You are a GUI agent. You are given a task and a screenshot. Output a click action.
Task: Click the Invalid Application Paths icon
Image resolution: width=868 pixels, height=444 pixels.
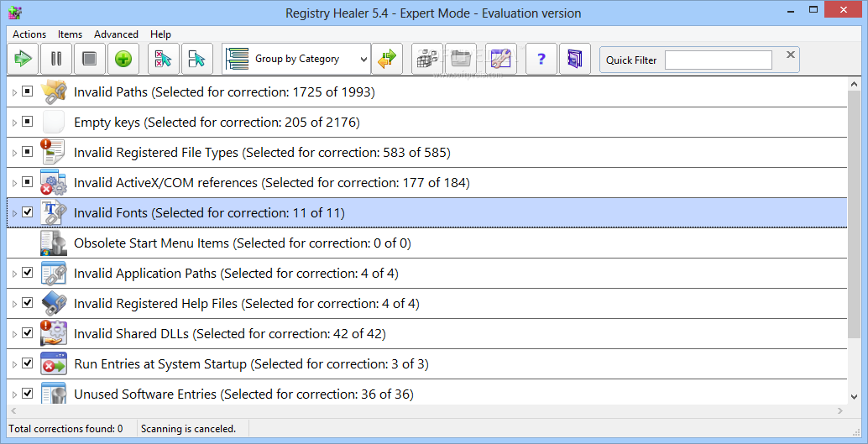pyautogui.click(x=54, y=274)
